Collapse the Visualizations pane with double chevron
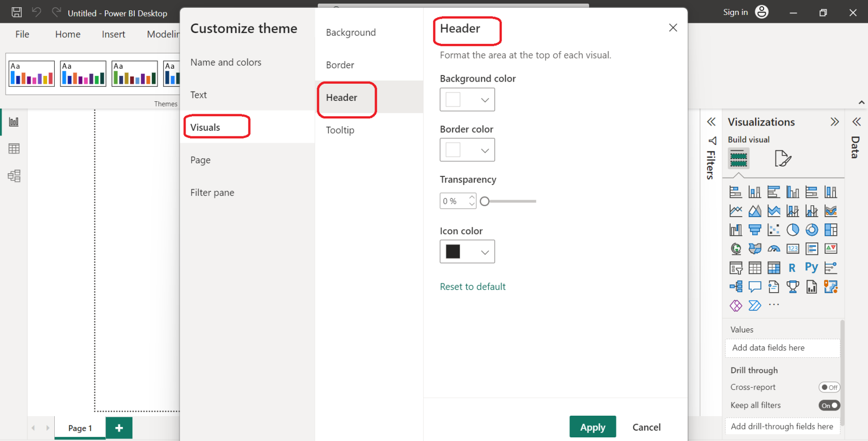This screenshot has width=868, height=441. [x=834, y=122]
